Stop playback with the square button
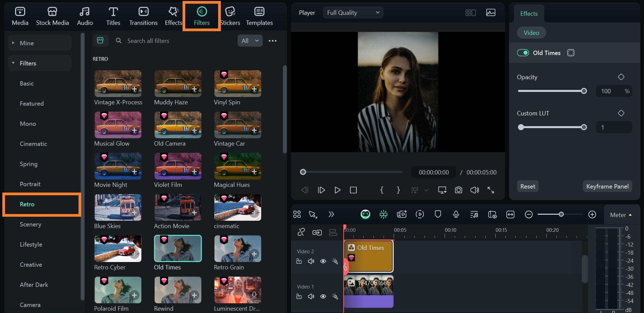Image resolution: width=644 pixels, height=313 pixels. click(x=353, y=190)
